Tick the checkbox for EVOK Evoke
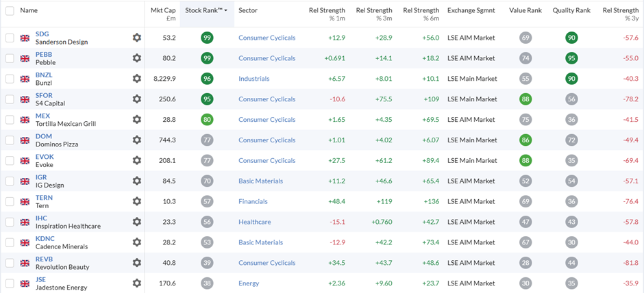 click(10, 160)
